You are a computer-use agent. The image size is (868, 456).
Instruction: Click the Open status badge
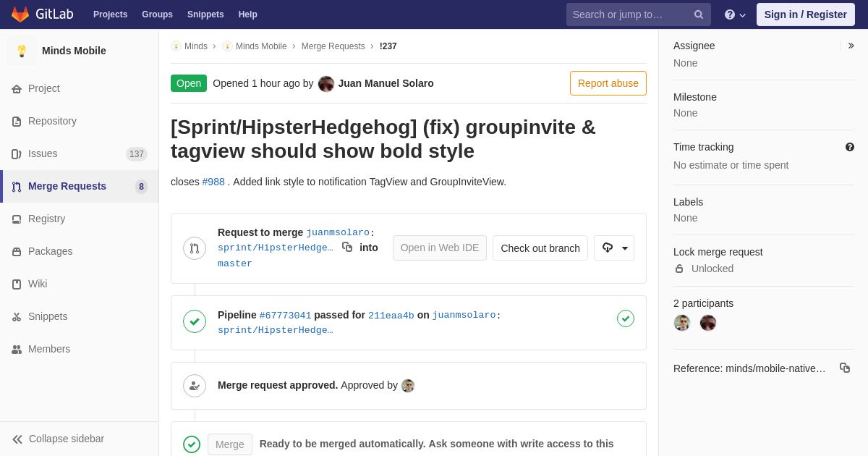pyautogui.click(x=189, y=83)
